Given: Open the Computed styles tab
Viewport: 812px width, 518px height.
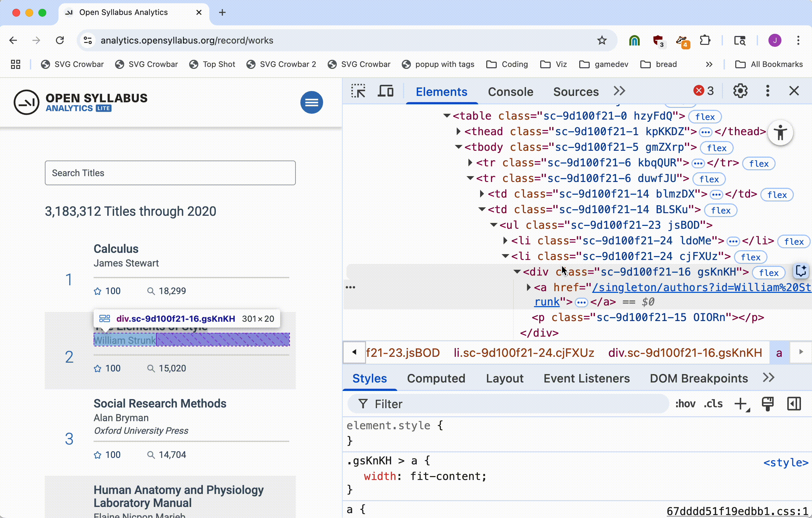Looking at the screenshot, I should pos(436,379).
